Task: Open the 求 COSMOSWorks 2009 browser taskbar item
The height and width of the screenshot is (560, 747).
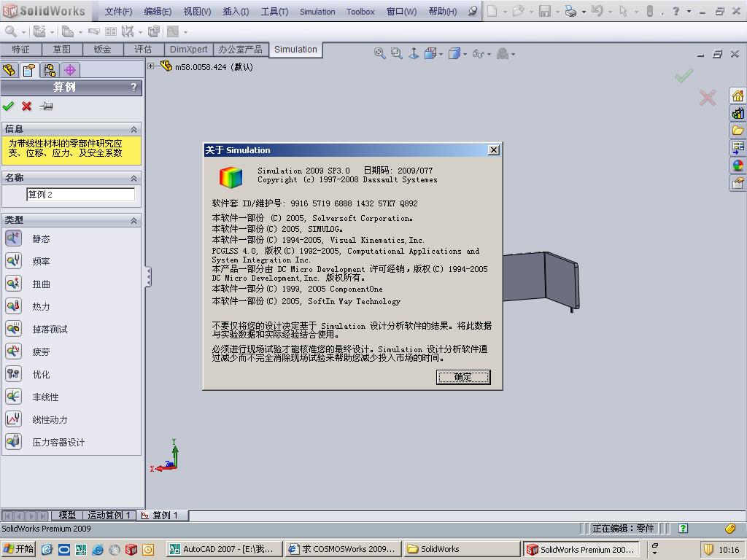Action: click(x=343, y=549)
